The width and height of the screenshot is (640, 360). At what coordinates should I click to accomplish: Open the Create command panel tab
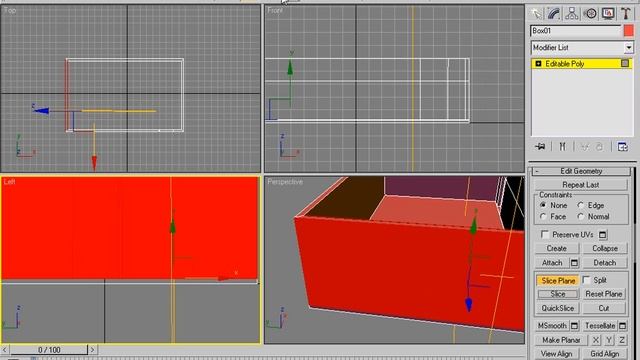coord(536,13)
